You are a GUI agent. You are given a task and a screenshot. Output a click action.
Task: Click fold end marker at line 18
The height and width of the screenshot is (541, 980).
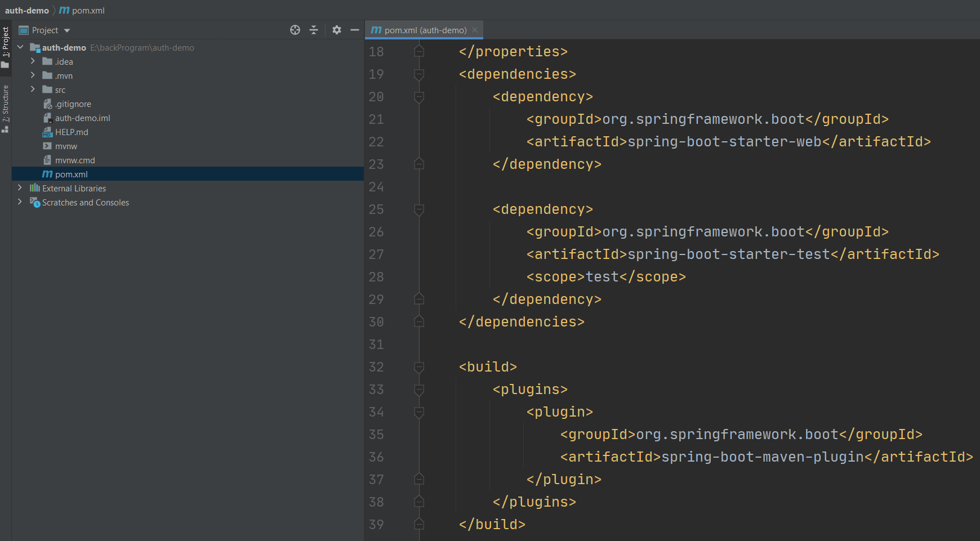coord(419,51)
